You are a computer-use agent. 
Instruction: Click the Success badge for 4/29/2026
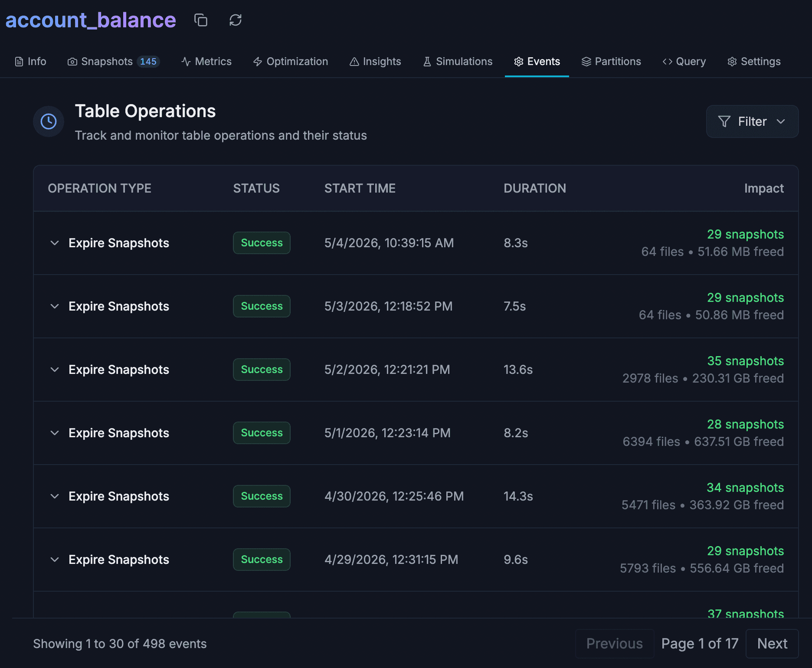coord(262,560)
